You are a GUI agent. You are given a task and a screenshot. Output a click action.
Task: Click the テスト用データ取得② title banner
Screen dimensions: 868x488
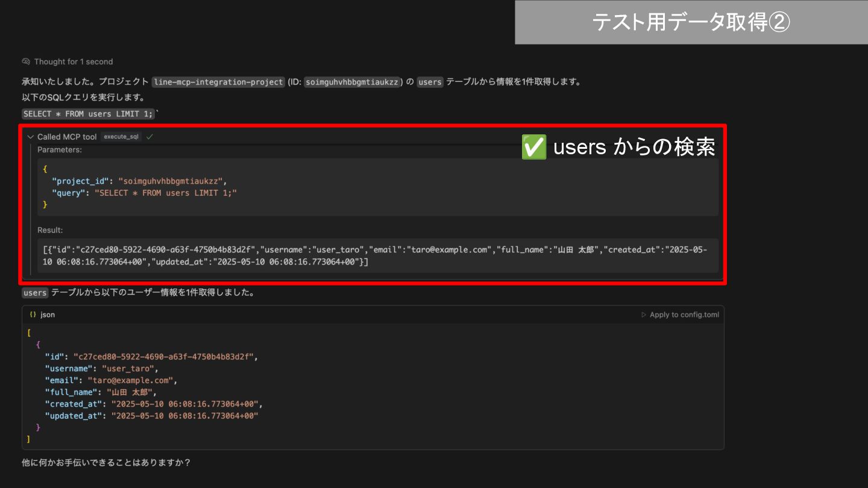[691, 22]
